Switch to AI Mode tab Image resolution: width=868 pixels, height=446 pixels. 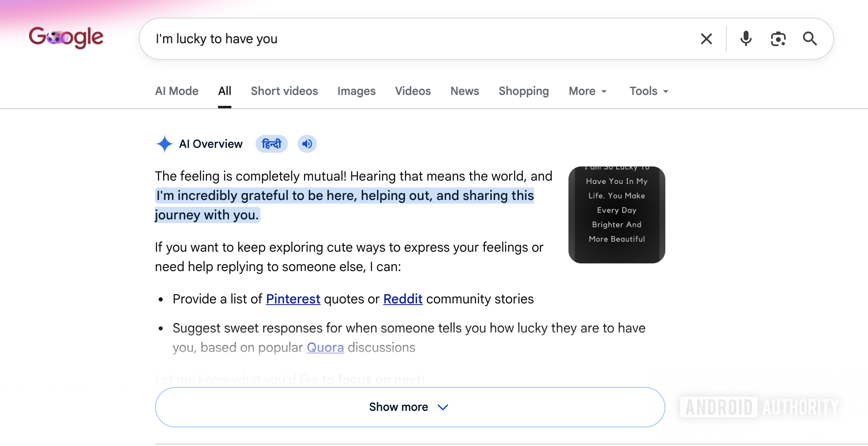[x=177, y=91]
